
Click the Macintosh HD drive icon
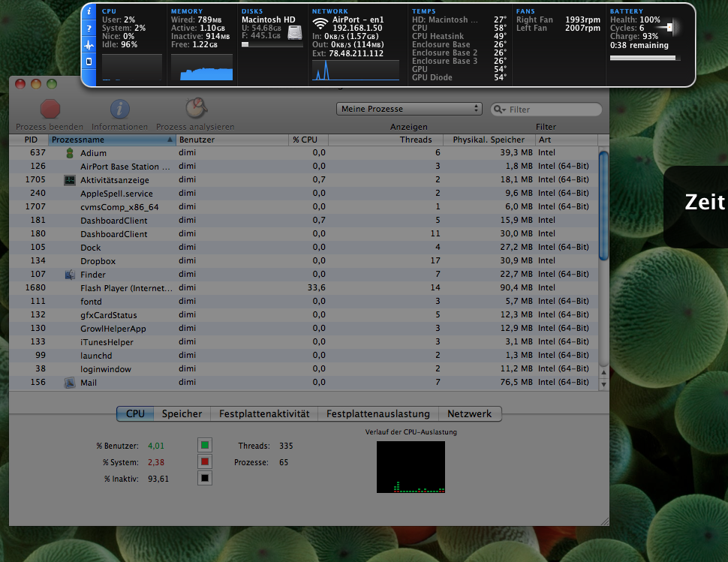click(x=295, y=32)
